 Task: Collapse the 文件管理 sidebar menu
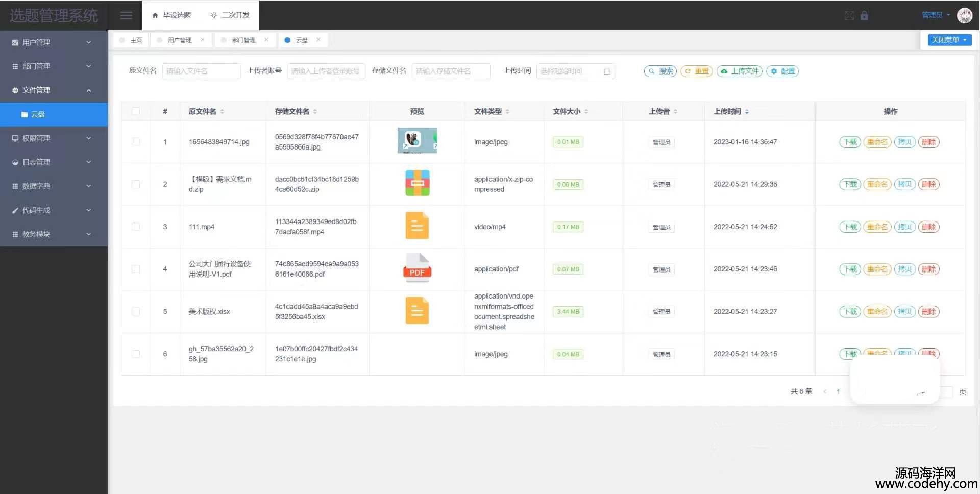(x=54, y=90)
